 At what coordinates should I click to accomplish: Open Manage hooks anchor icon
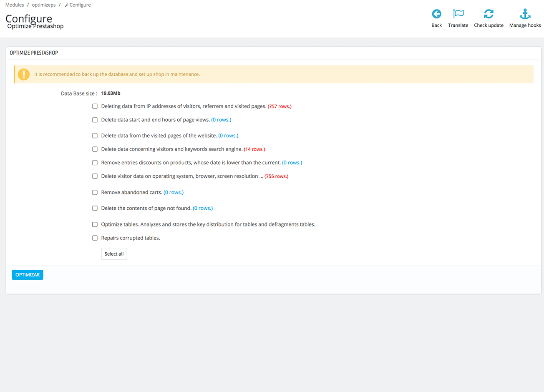point(525,14)
